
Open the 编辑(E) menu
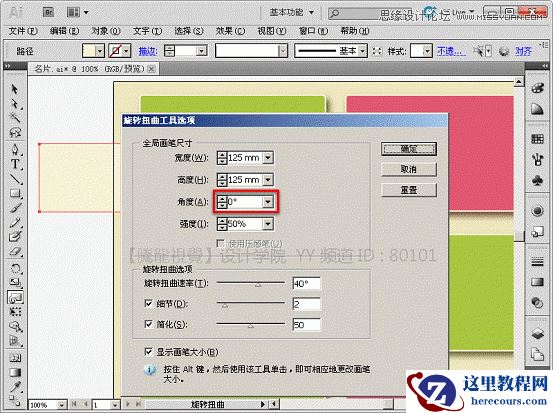(64, 31)
